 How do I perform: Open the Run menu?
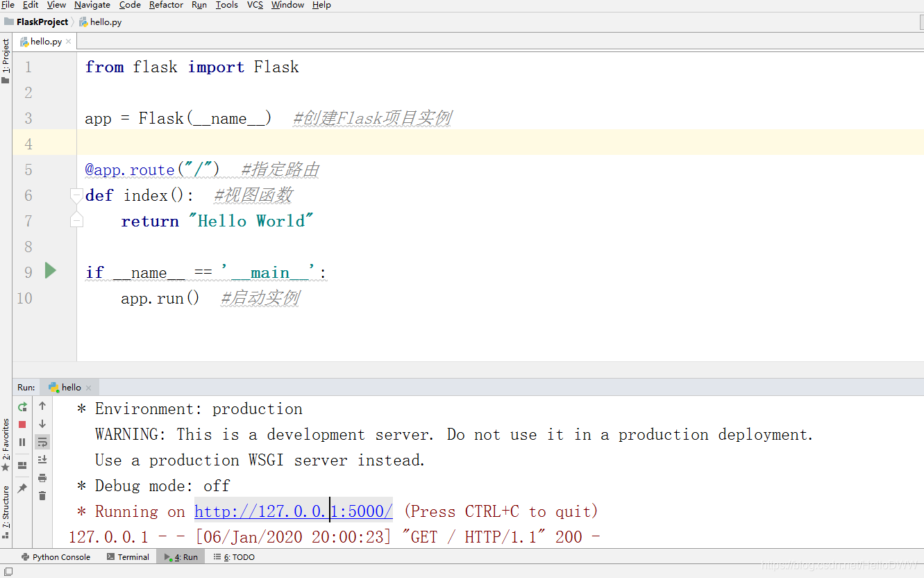click(x=199, y=5)
